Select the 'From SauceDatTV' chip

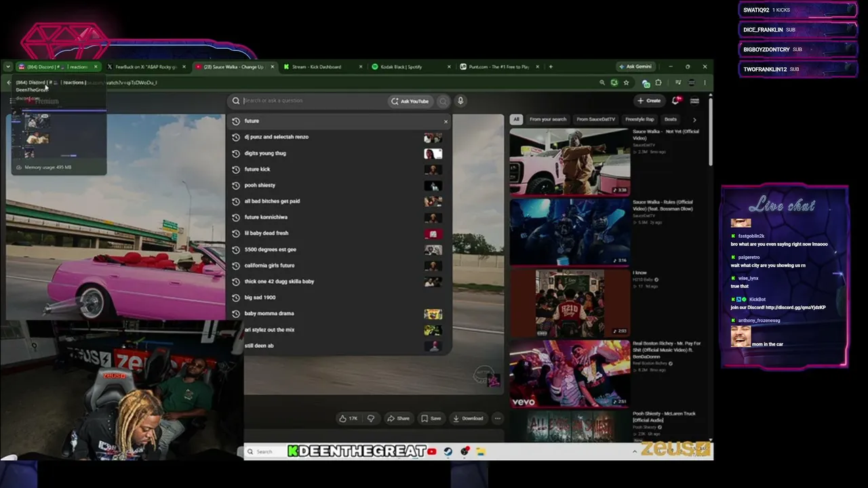tap(595, 119)
